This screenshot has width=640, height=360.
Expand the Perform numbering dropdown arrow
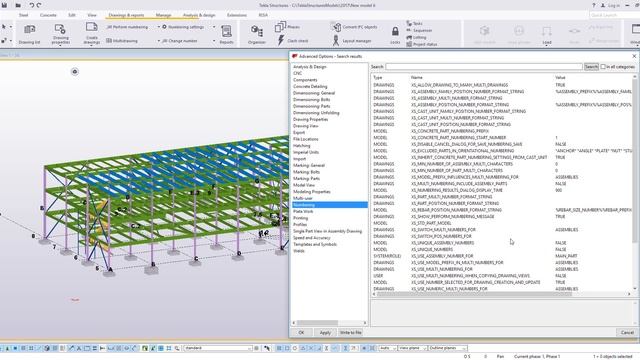pos(158,27)
